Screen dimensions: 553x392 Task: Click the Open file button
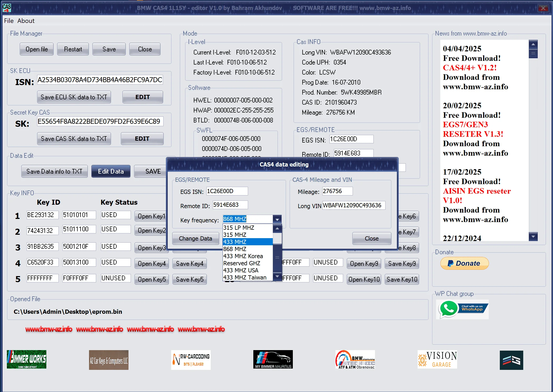[x=37, y=49]
